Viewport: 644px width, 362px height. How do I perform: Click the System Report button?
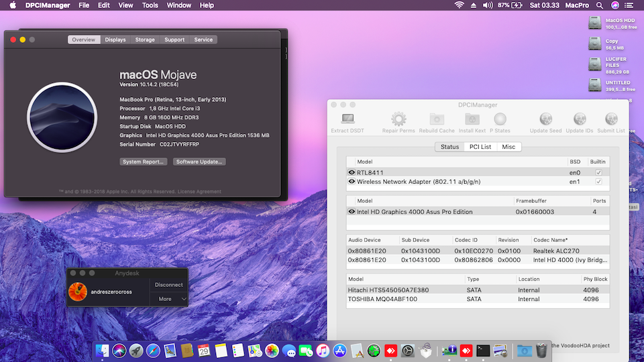point(144,162)
